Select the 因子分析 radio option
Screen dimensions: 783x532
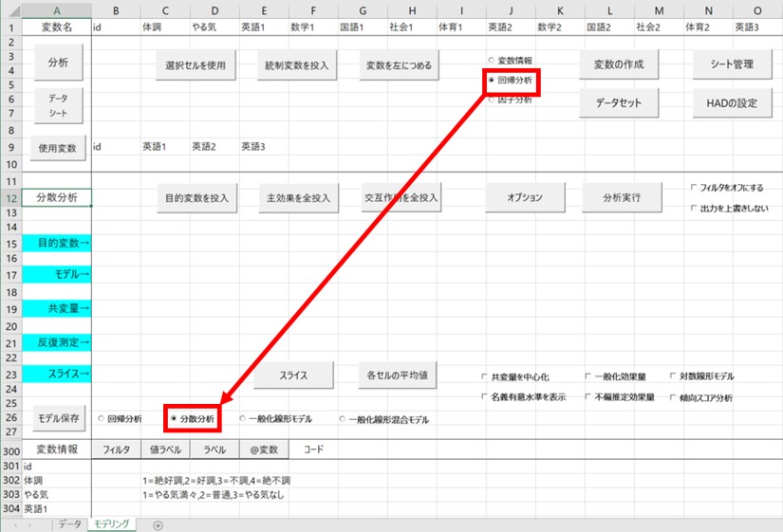coord(492,100)
